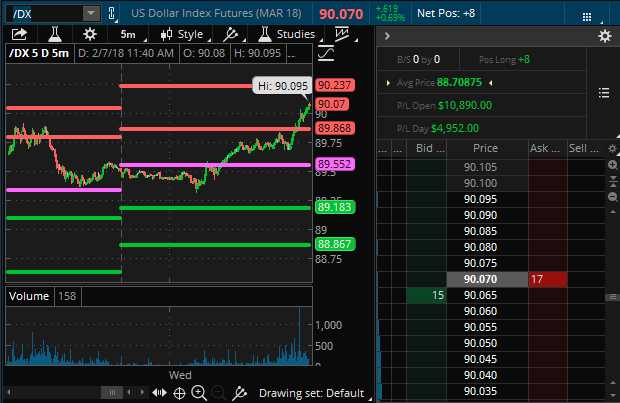Click the flask icon next to share
Image resolution: width=620 pixels, height=403 pixels.
54,34
